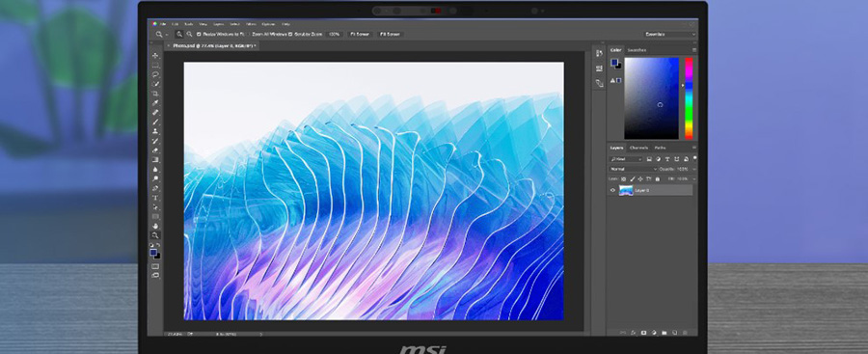Expand the layer Opacity dropdown
The width and height of the screenshot is (868, 354).
coord(694,169)
